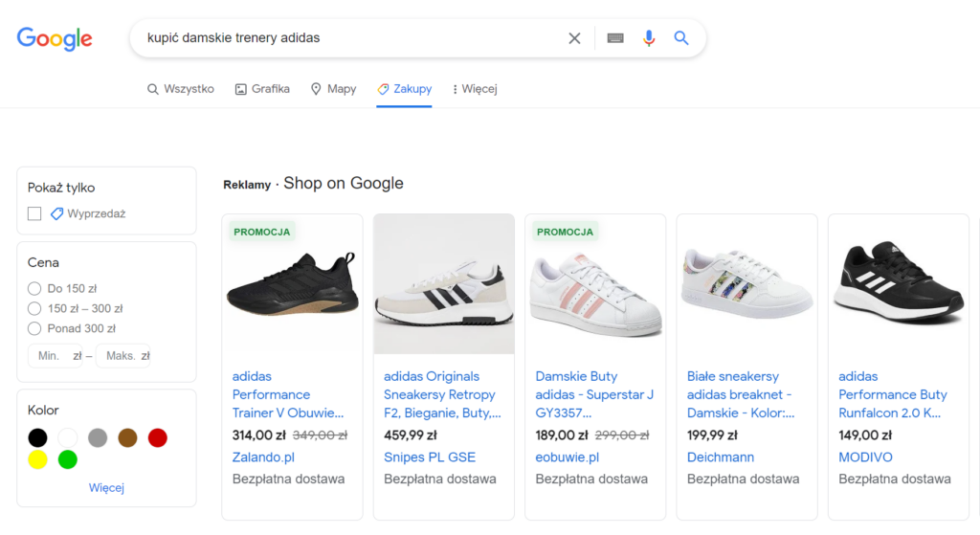
Task: Open the Więcej menu in the tab bar
Action: point(475,89)
